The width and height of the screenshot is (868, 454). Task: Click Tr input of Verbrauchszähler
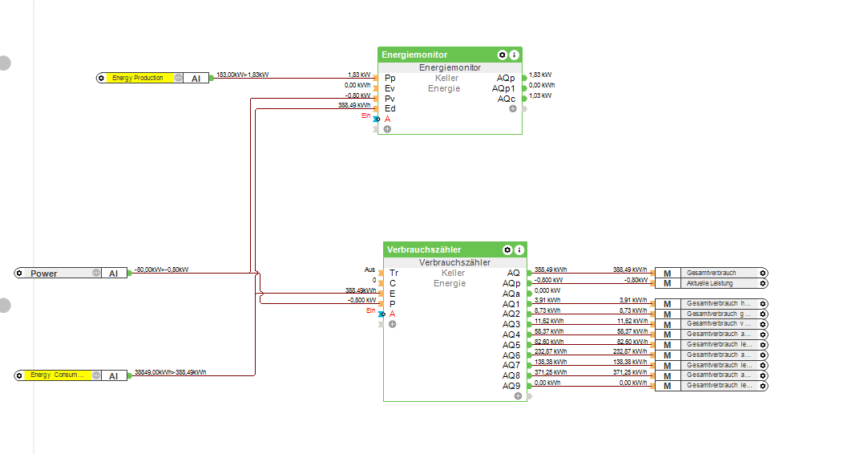(394, 273)
